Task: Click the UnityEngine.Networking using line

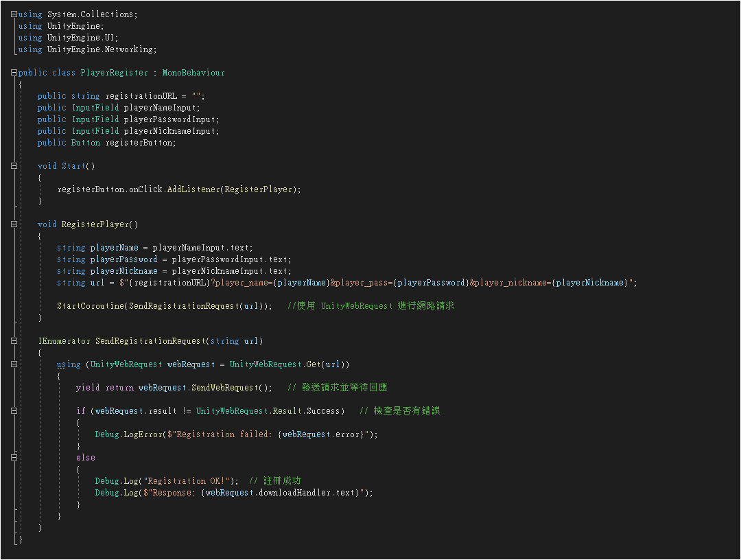Action: 102,49
